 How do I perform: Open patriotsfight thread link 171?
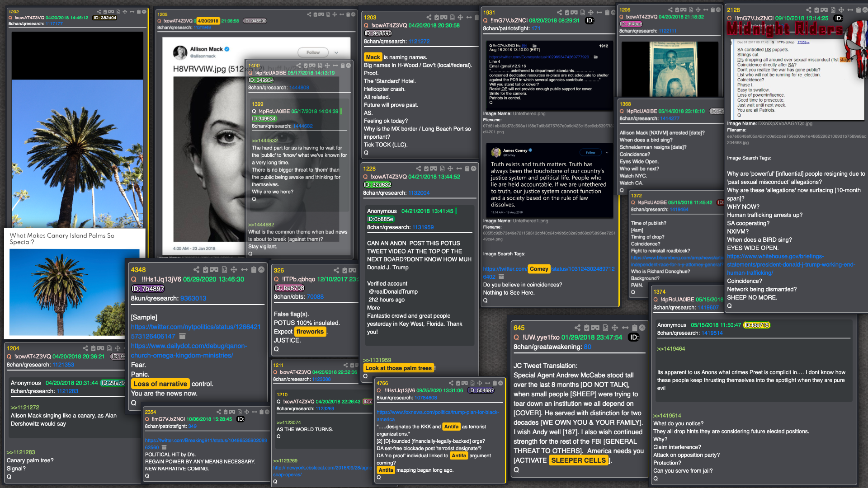pyautogui.click(x=536, y=28)
